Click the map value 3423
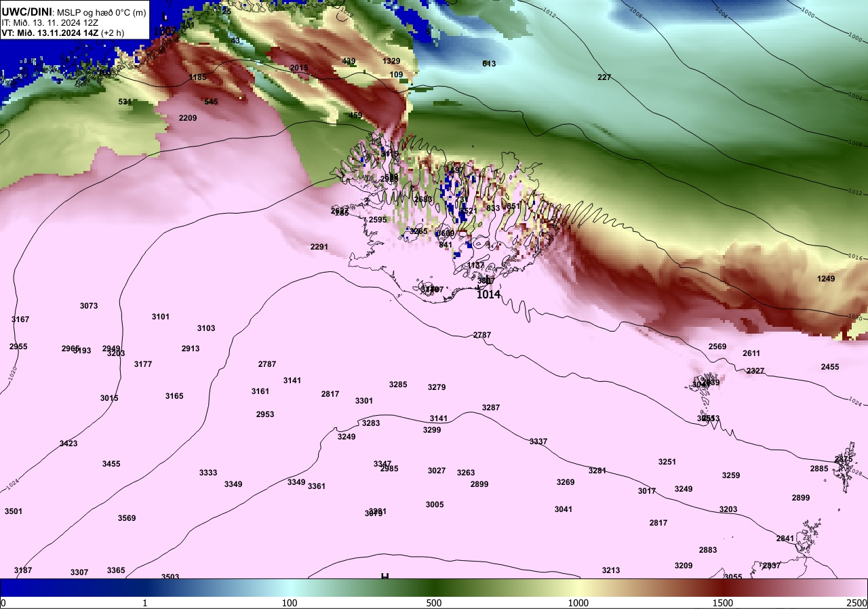This screenshot has height=609, width=868. point(68,444)
